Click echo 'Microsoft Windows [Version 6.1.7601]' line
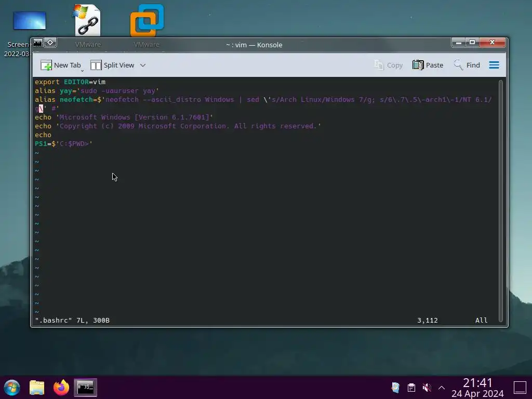532x399 pixels. point(124,117)
